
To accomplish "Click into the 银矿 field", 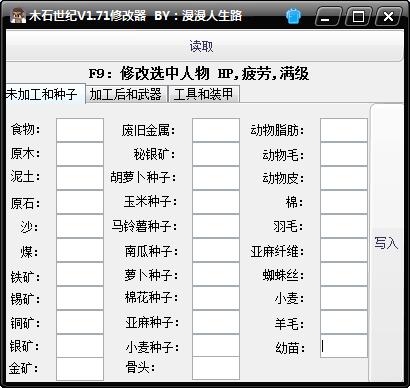I will pos(80,346).
